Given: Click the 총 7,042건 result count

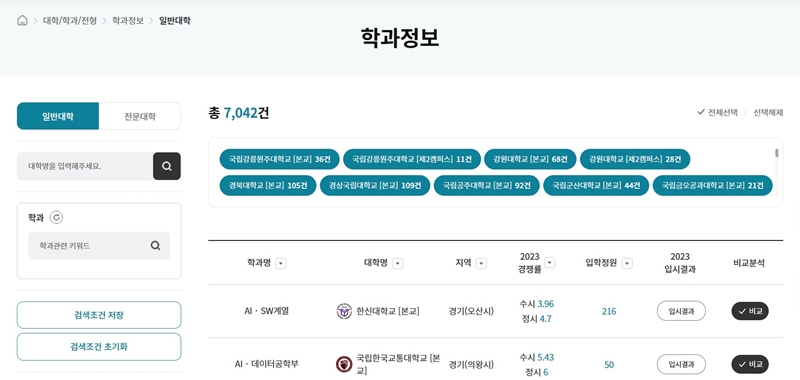Looking at the screenshot, I should click(x=239, y=113).
